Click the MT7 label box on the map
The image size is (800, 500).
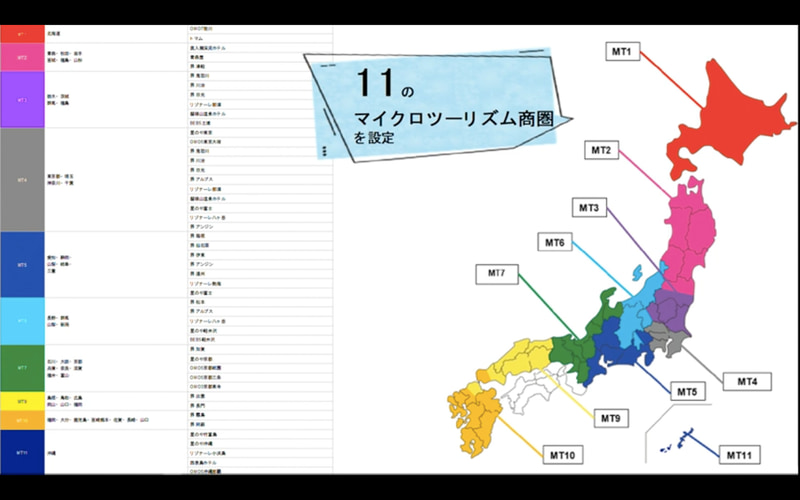(497, 274)
